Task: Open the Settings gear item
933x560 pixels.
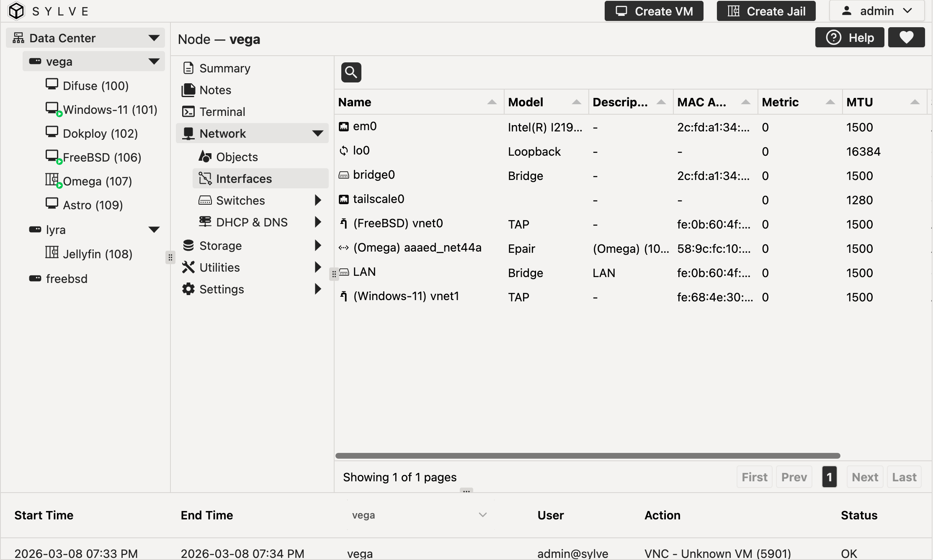Action: point(222,289)
